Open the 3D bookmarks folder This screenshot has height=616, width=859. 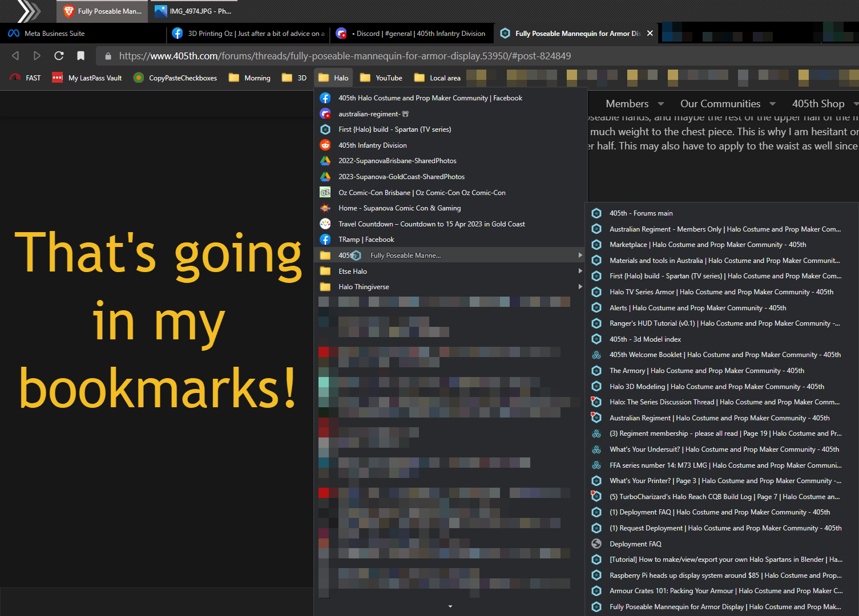point(295,78)
